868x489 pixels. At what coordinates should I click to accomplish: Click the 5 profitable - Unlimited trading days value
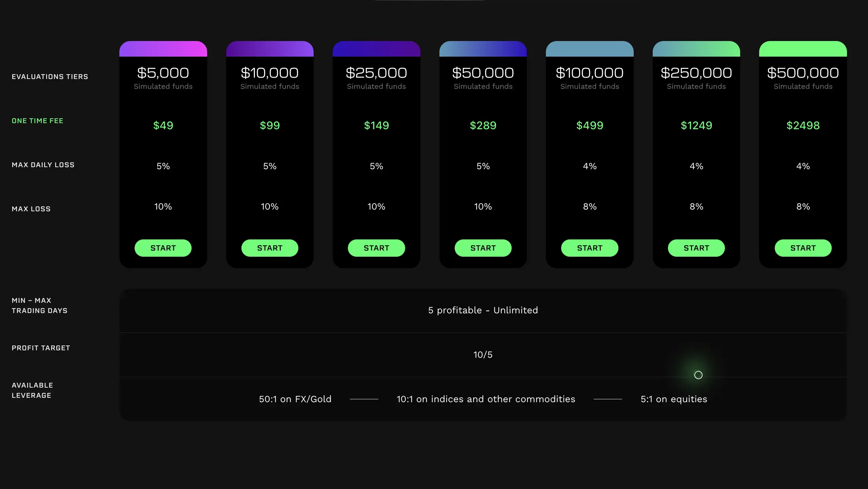click(483, 310)
